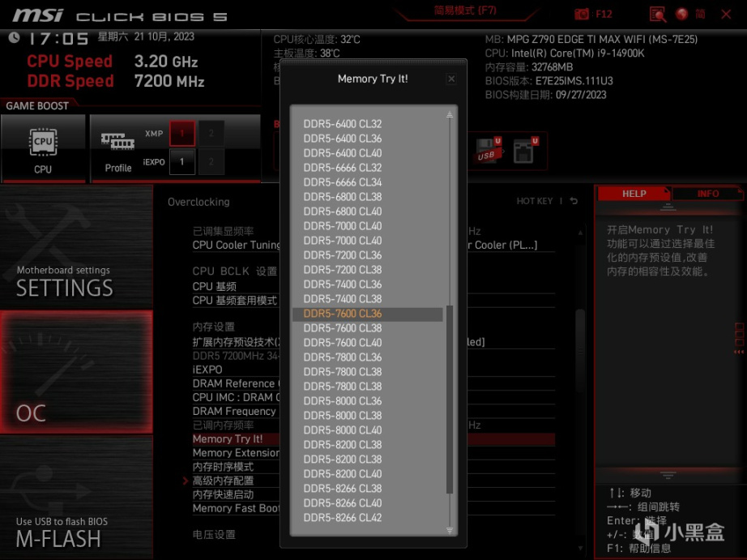This screenshot has height=560, width=747.
Task: Select DDR5-7200 CL36 preset
Action: coord(343,255)
